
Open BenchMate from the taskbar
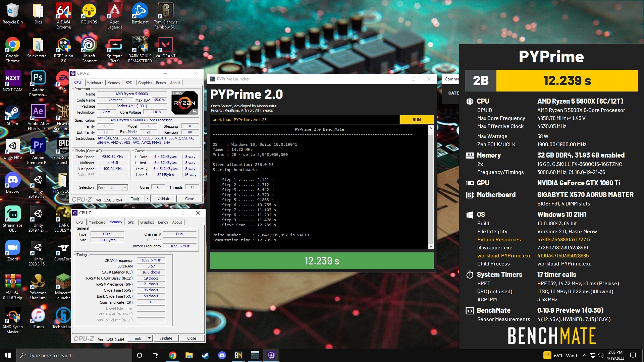[238, 355]
